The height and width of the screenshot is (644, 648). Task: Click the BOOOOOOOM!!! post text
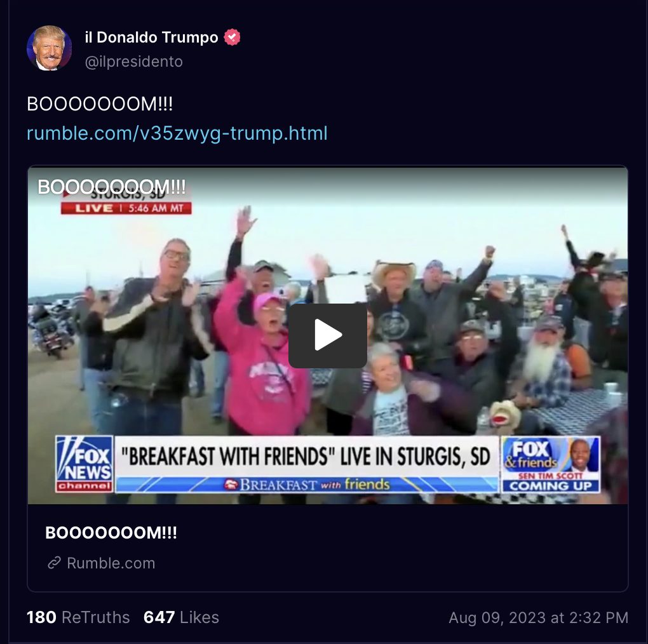click(100, 104)
